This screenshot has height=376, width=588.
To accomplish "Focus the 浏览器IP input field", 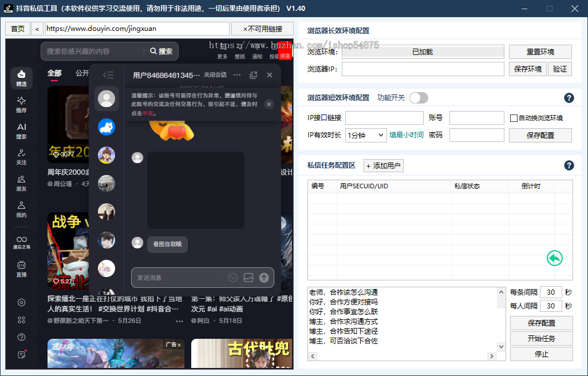I will 423,69.
